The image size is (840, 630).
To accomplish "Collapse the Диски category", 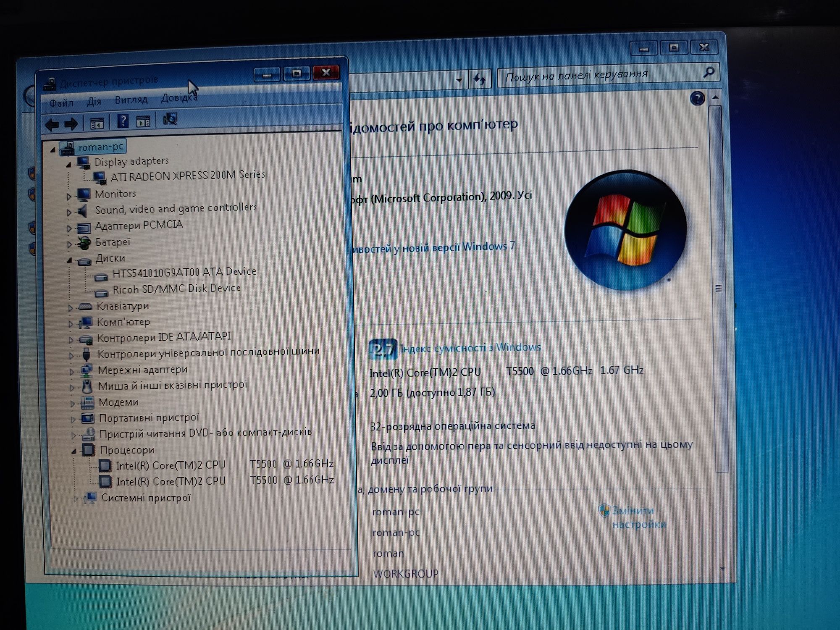I will [70, 260].
